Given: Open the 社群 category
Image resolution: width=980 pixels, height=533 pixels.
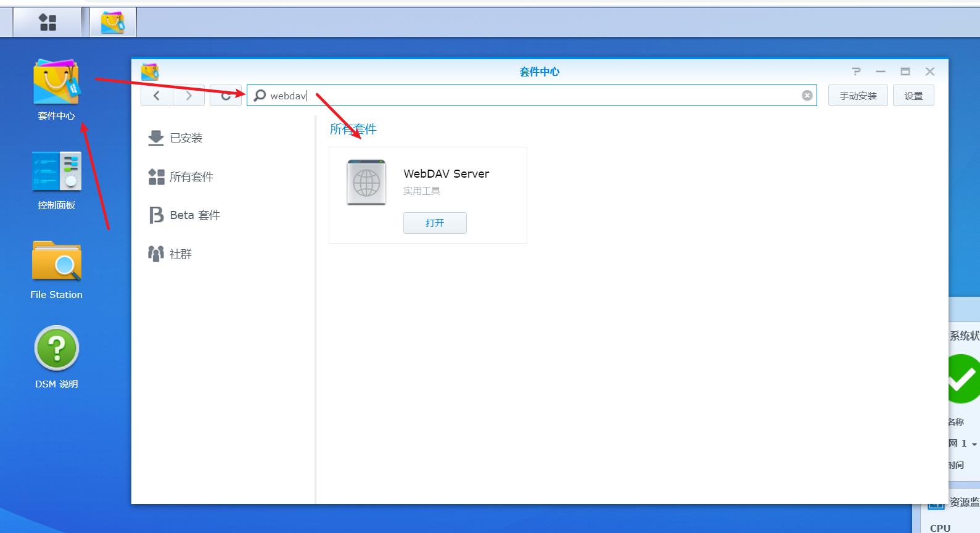Looking at the screenshot, I should (x=180, y=254).
